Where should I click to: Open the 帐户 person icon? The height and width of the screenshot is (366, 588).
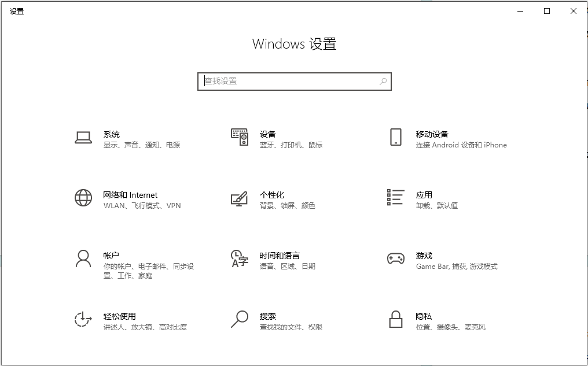click(83, 258)
